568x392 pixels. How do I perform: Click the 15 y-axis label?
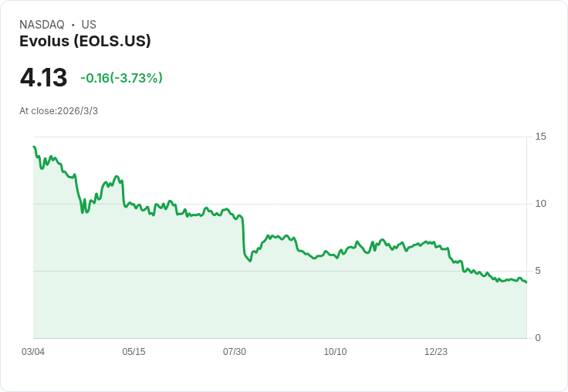tap(540, 137)
